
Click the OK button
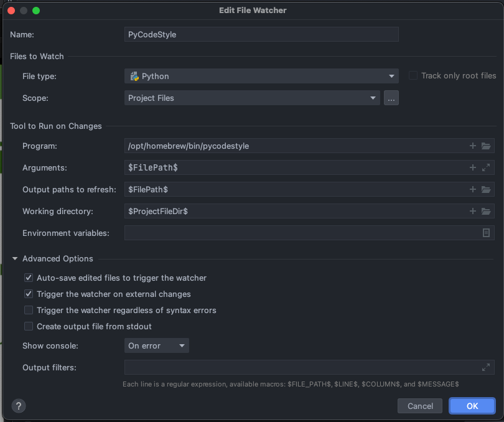coord(472,406)
